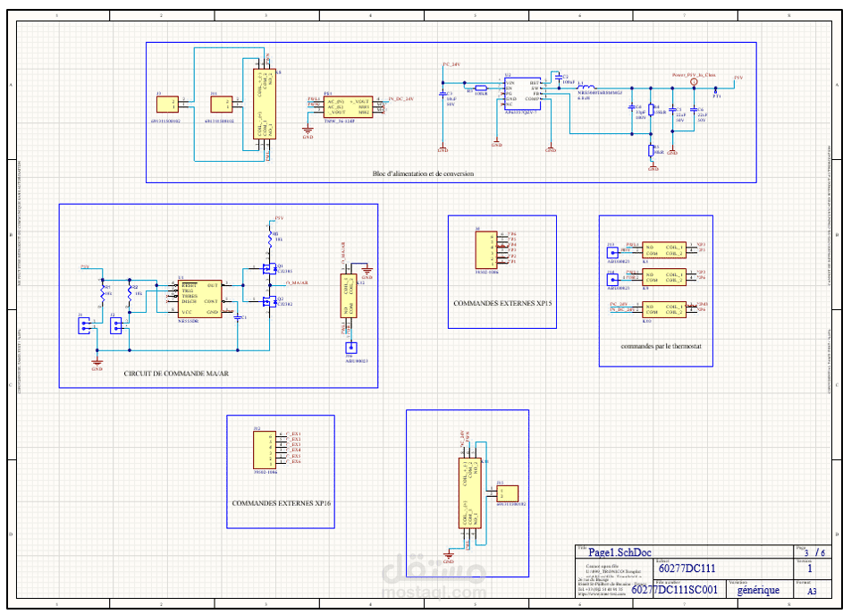This screenshot has width=868, height=614.
Task: Click the "commandes par le thermostat" caption
Action: click(x=661, y=346)
